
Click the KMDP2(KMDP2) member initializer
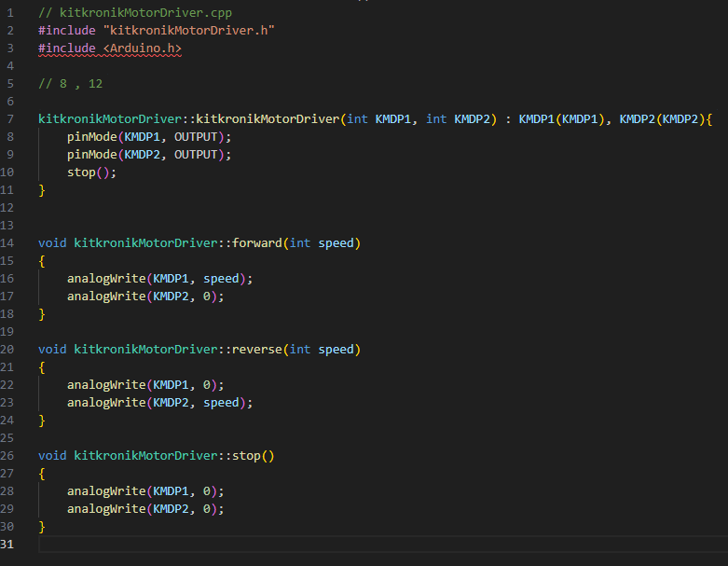(x=662, y=119)
